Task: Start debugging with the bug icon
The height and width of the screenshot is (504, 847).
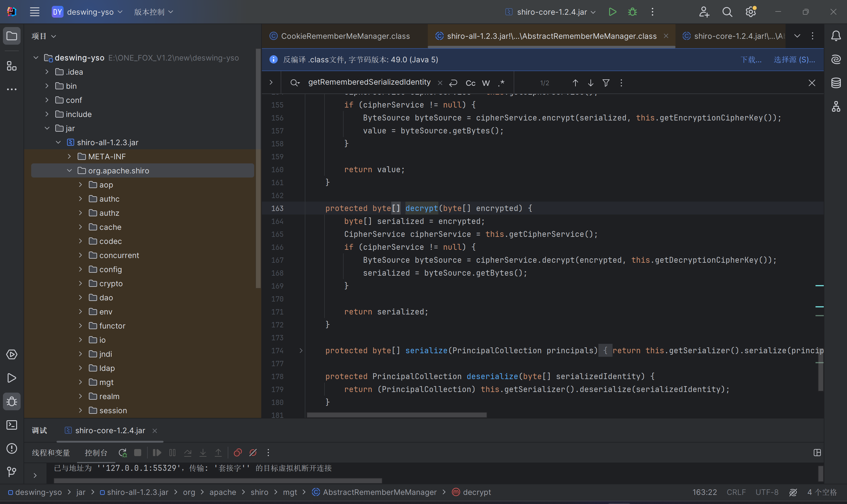Action: click(632, 12)
